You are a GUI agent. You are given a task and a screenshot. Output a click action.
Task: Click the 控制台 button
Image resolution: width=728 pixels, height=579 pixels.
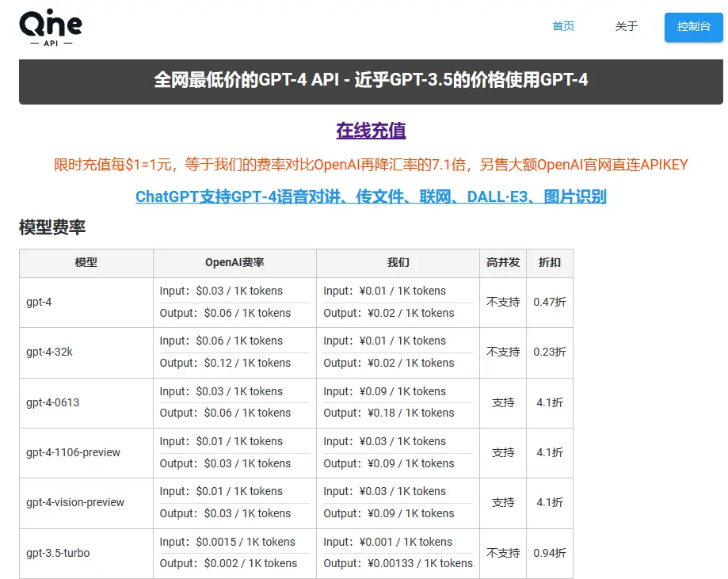693,26
